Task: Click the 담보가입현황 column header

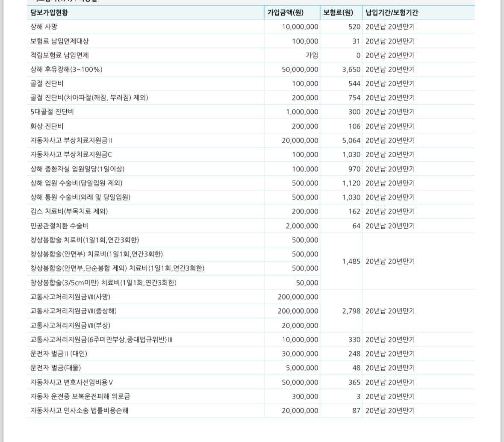Action: 49,12
